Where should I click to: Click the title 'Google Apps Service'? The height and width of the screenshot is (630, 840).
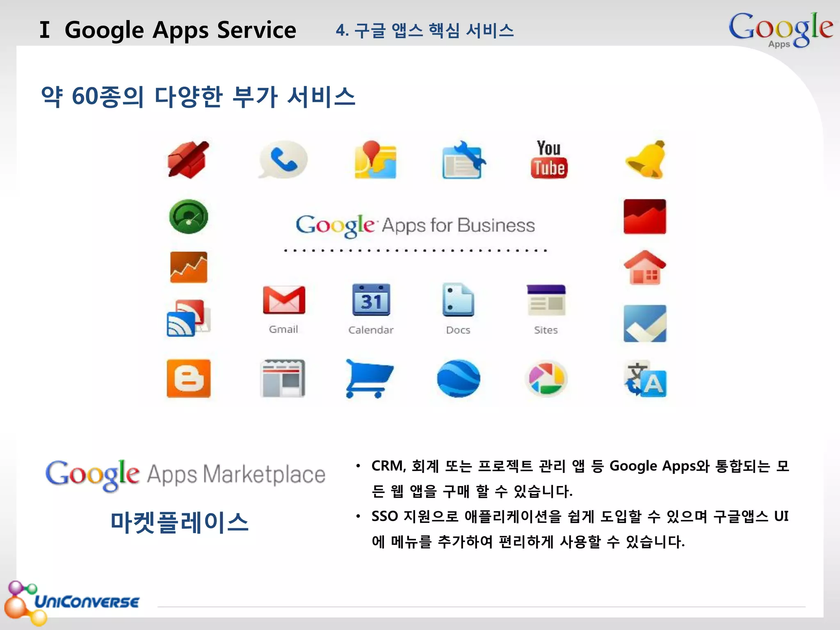(x=180, y=30)
